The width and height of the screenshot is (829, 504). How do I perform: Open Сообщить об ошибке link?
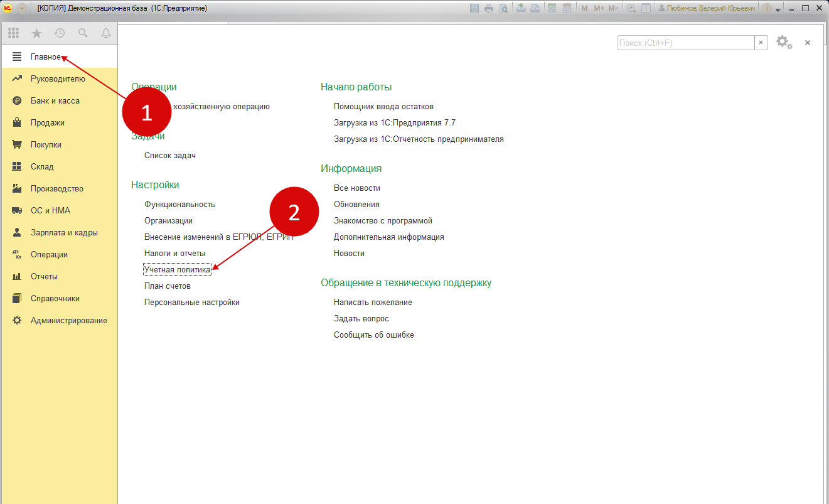pos(374,335)
